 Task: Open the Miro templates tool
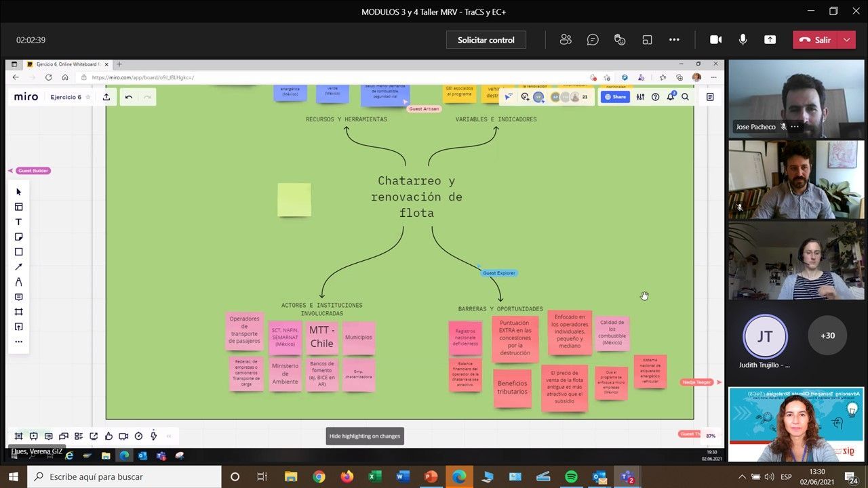(18, 207)
